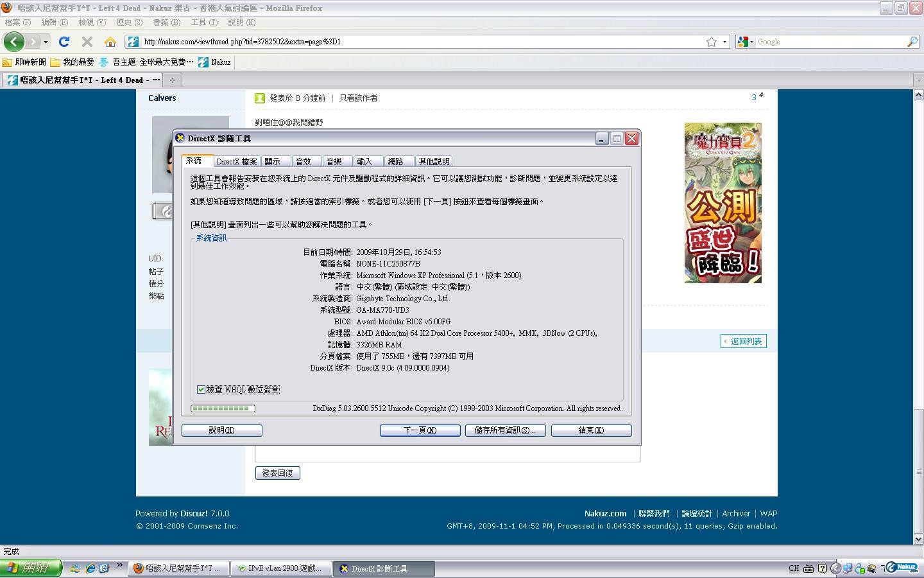Switch to the DirectX 檔案 tab
This screenshot has width=924, height=578.
(x=236, y=162)
